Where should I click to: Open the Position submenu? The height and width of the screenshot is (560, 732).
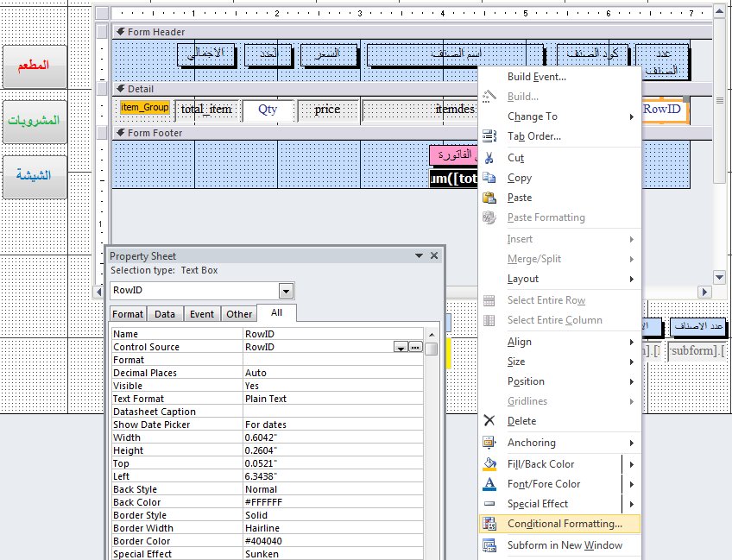[x=559, y=381]
